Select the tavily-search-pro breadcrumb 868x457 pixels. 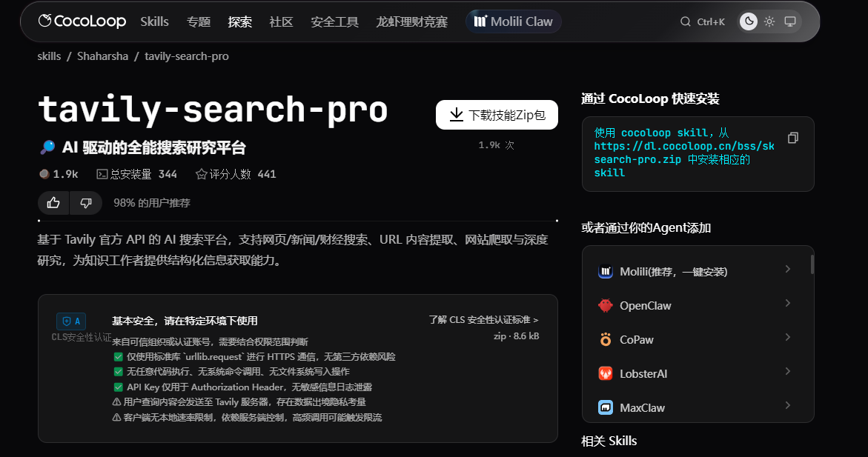click(x=187, y=56)
